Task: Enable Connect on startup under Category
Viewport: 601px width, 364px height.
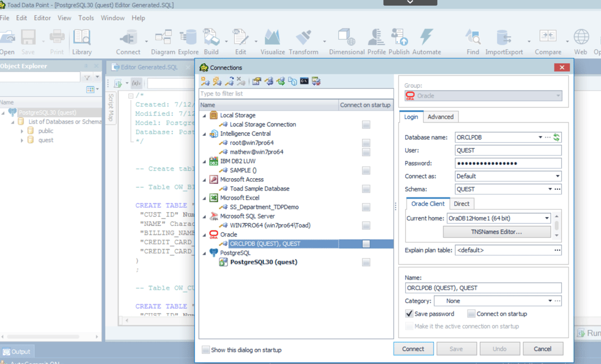Action: pos(471,314)
